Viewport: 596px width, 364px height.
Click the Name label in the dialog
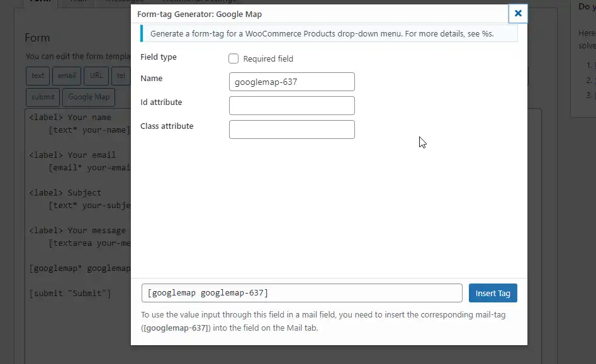tap(151, 78)
